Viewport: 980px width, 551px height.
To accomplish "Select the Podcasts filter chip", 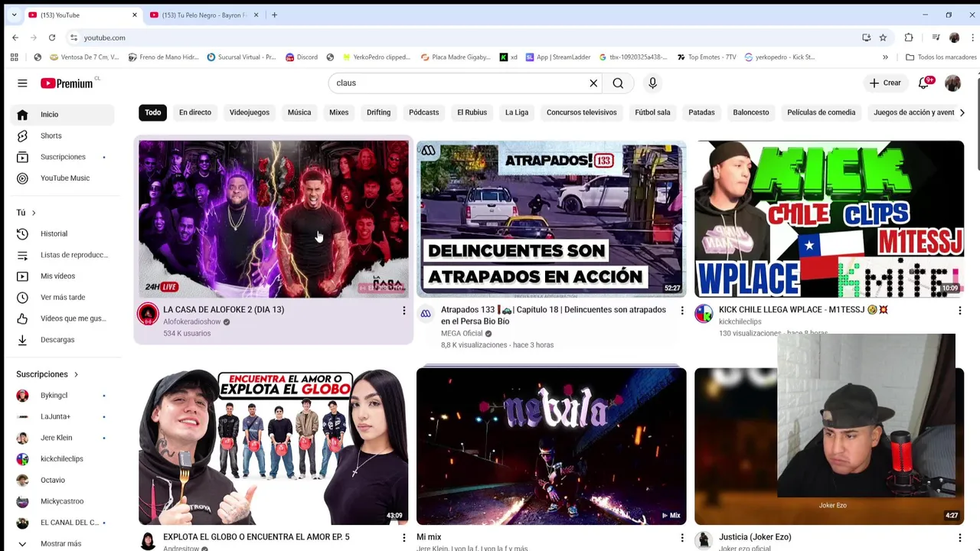I will click(x=424, y=112).
